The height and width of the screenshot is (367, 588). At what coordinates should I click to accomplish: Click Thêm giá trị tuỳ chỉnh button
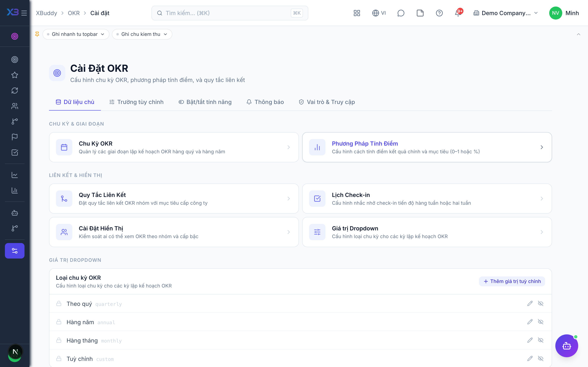pyautogui.click(x=512, y=281)
